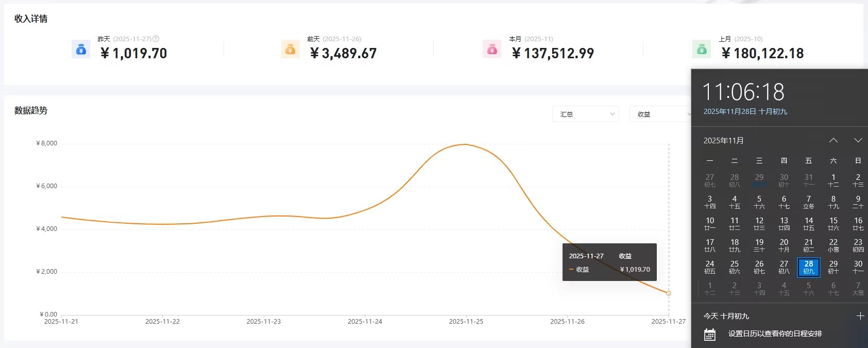The image size is (868, 348).
Task: Open the 设置日历以查看你的日程安排 link
Action: (774, 334)
